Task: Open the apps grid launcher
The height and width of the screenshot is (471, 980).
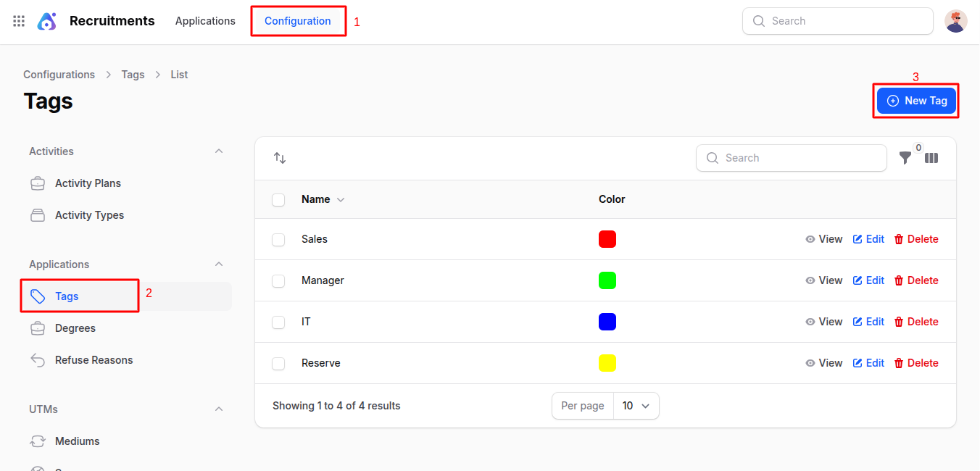Action: coord(19,21)
